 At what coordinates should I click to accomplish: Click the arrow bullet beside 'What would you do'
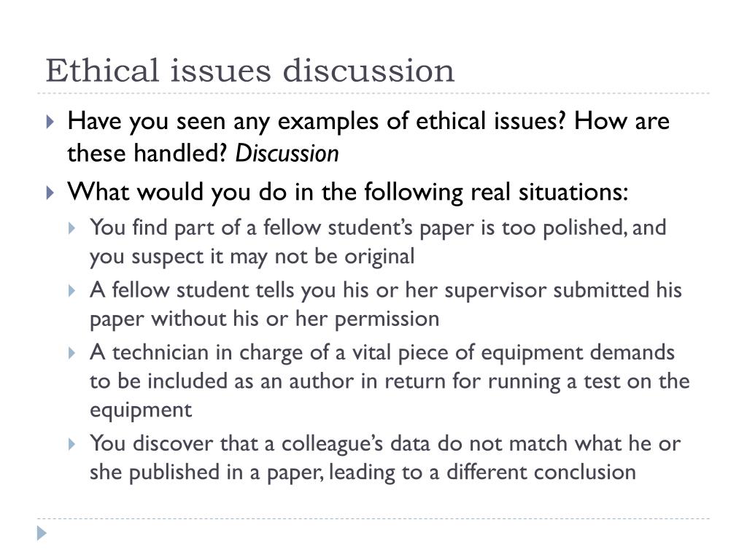coord(50,192)
